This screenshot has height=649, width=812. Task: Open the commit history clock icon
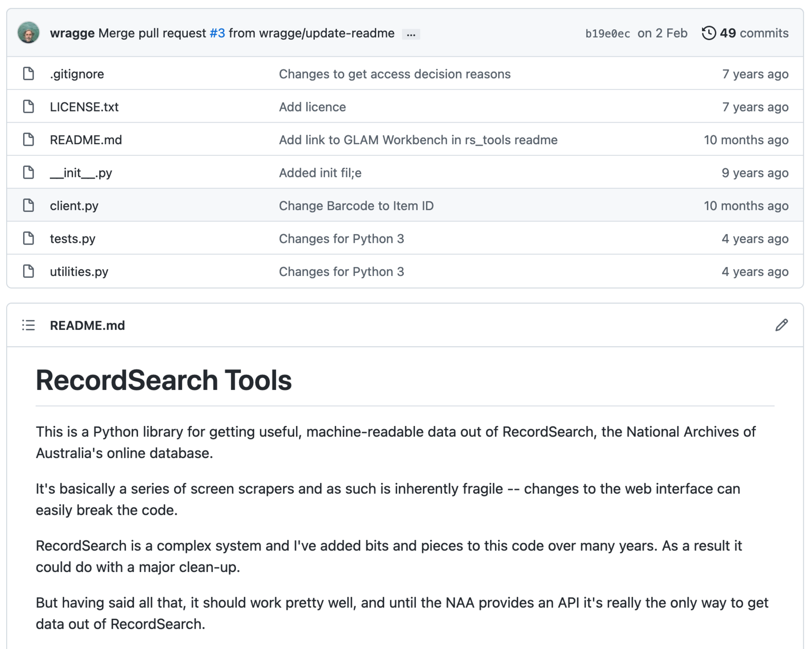709,33
